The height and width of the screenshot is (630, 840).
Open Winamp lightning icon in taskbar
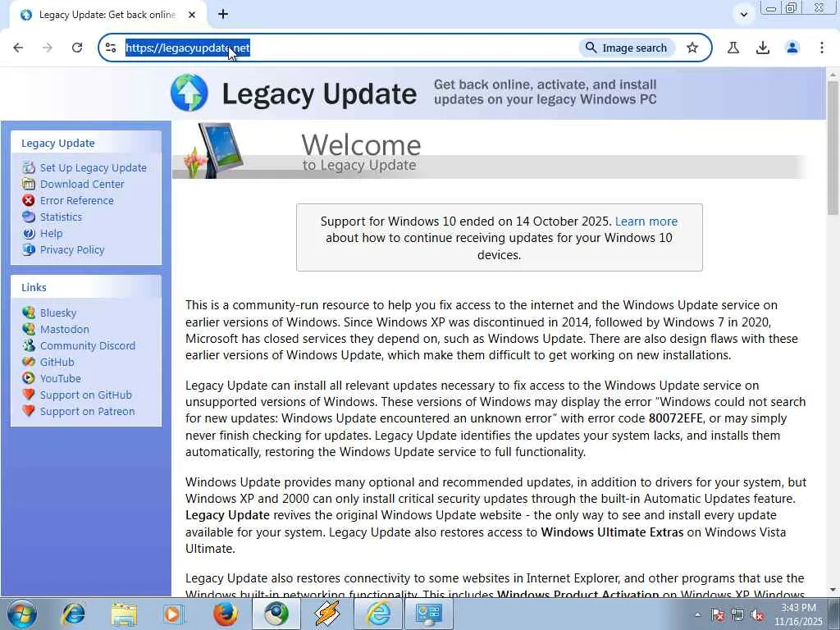[326, 614]
